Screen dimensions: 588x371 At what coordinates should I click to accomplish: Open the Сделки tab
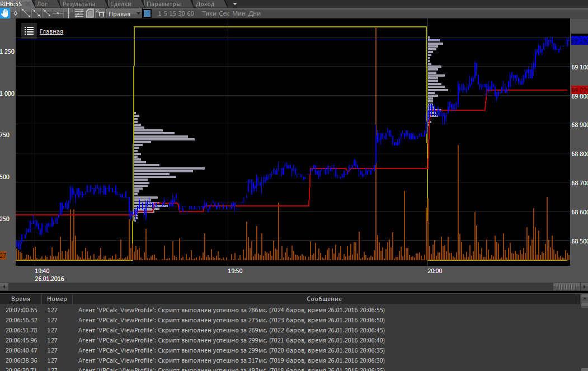click(x=121, y=4)
